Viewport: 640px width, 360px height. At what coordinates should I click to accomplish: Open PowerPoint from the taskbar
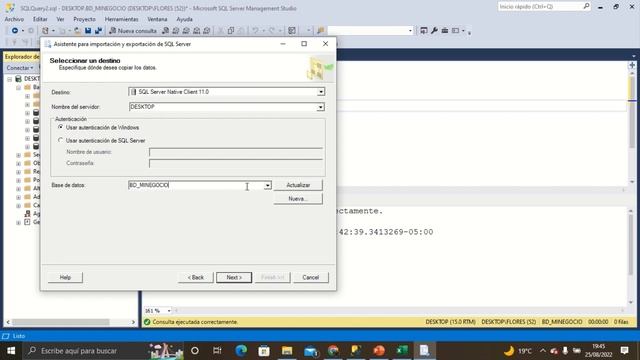[x=379, y=351]
